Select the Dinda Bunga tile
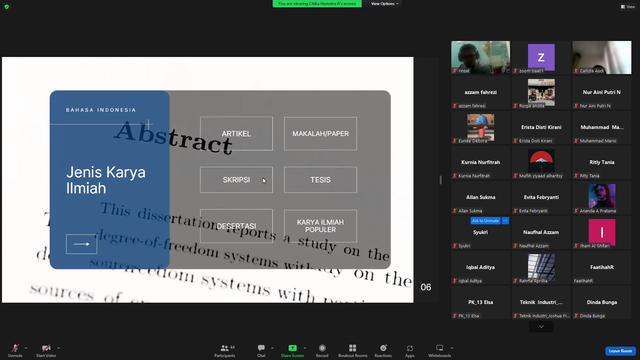 click(602, 303)
